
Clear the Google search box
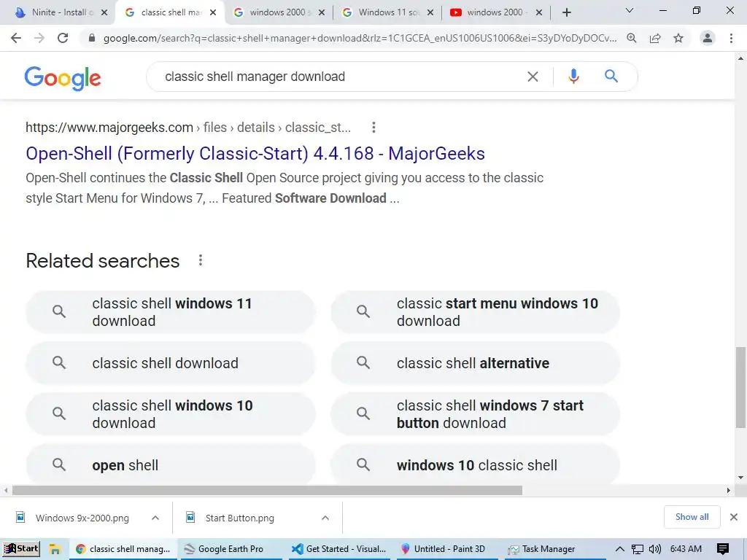[x=533, y=77]
